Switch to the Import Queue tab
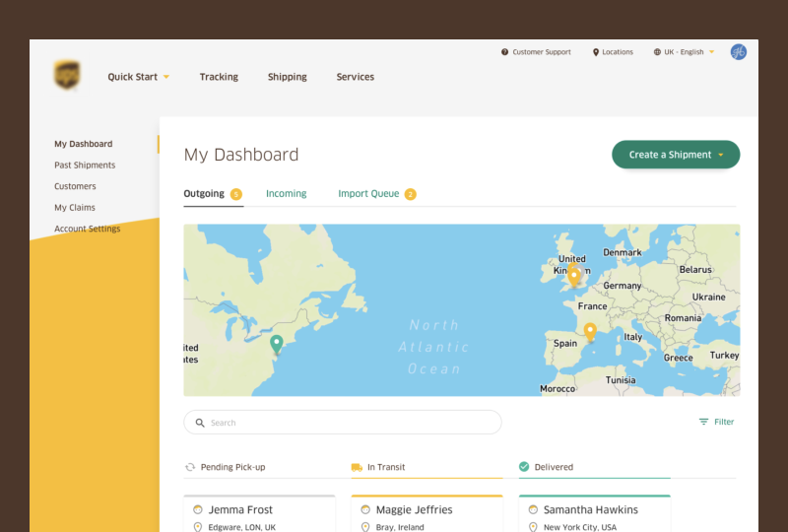 pos(377,194)
